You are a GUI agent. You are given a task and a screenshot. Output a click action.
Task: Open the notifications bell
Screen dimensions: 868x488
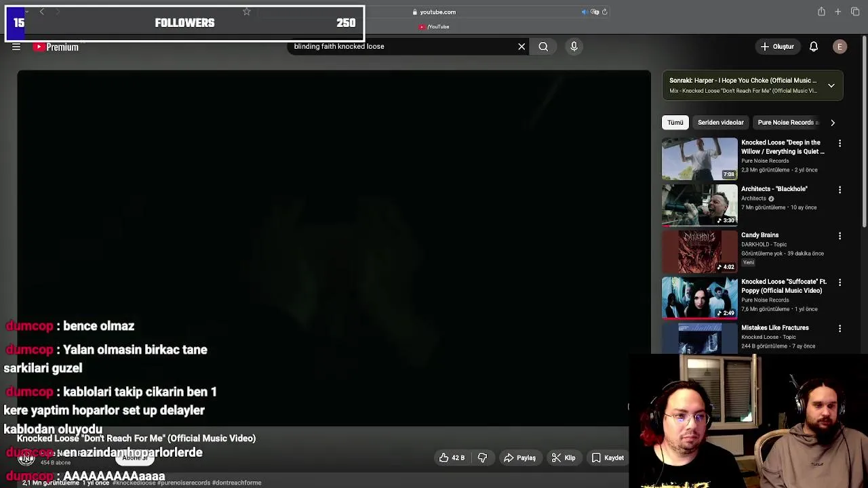pos(814,47)
